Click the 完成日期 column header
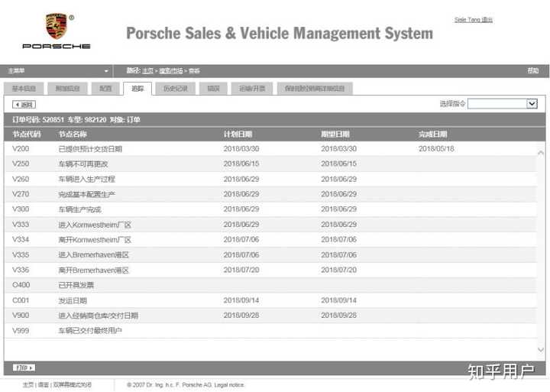The height and width of the screenshot is (392, 550). click(x=433, y=134)
